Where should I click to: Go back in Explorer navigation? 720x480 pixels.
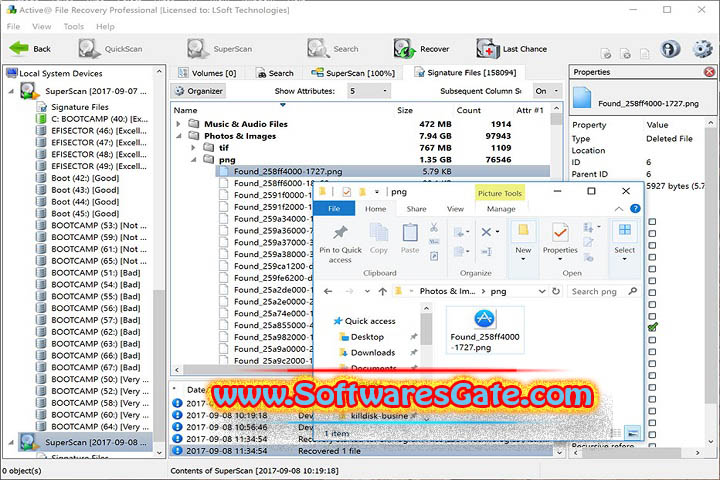pos(328,291)
